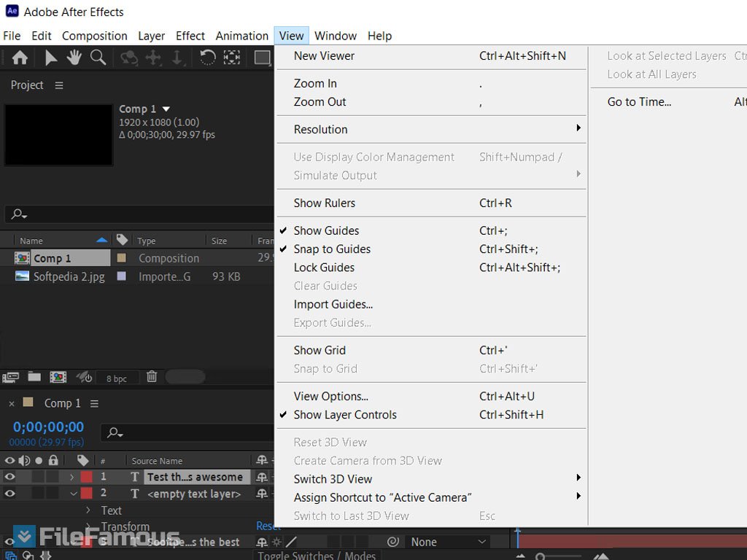Screen dimensions: 747x560
Task: Toggle the solo box of layer 2
Action: click(38, 494)
